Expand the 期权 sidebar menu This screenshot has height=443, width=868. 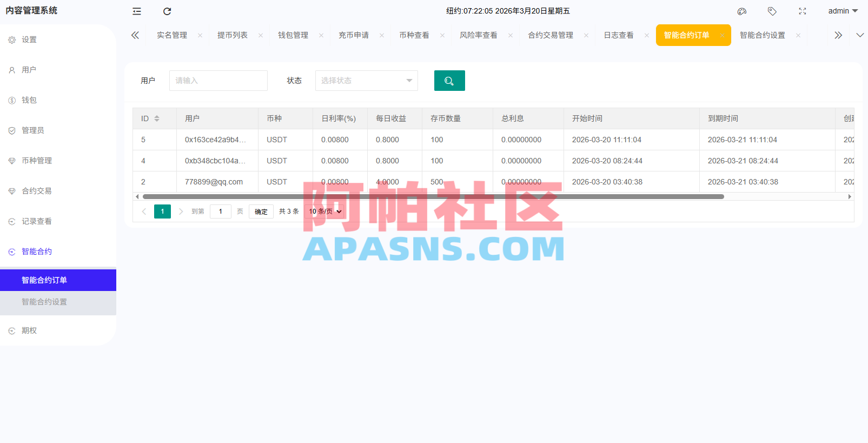pyautogui.click(x=58, y=330)
